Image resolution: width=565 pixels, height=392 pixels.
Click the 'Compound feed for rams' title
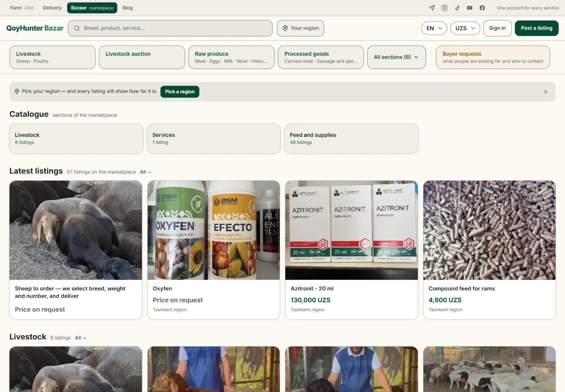point(462,289)
